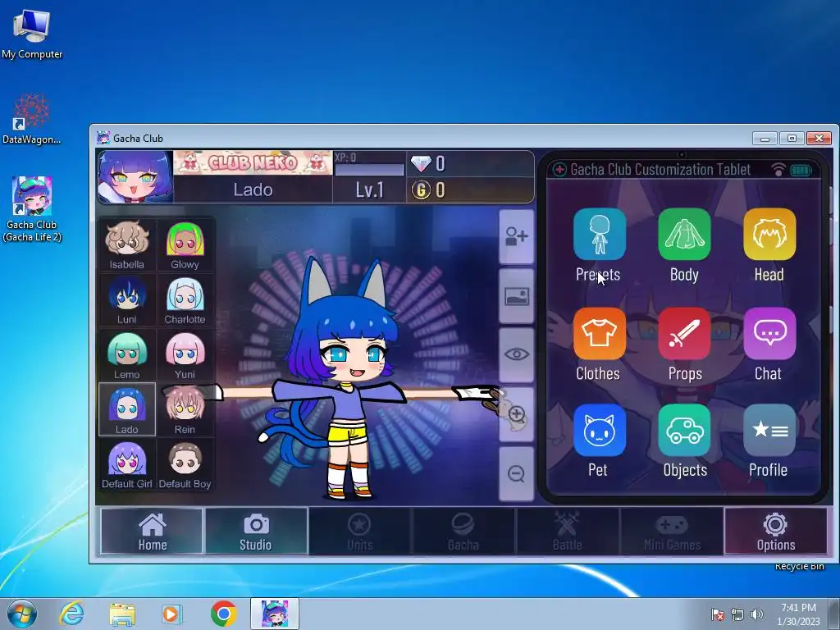Minimize the Gacha Club window
Screen dimensions: 840x630
[x=765, y=139]
